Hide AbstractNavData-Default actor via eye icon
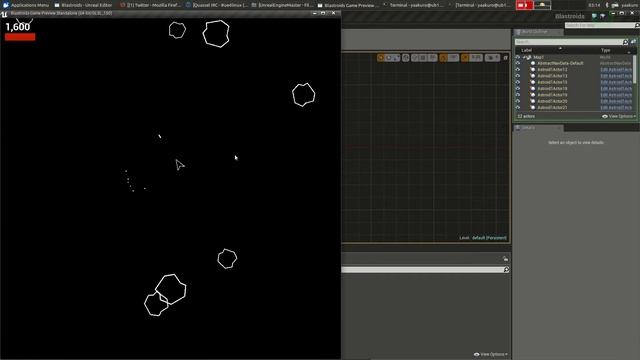Screen dimensions: 640x360 (x=518, y=64)
